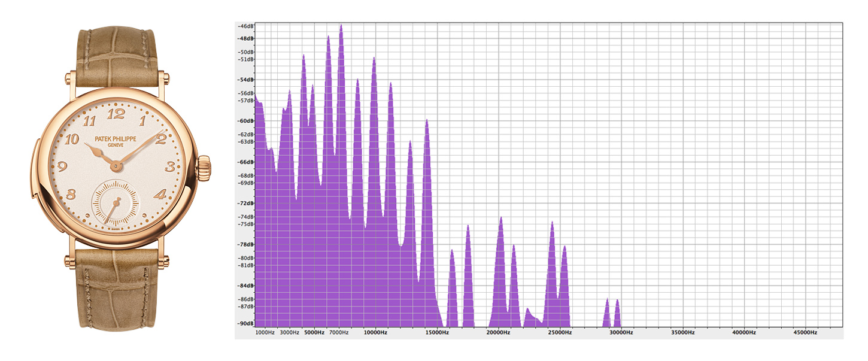Click the -78dB axis label
The image size is (868, 361).
click(245, 245)
